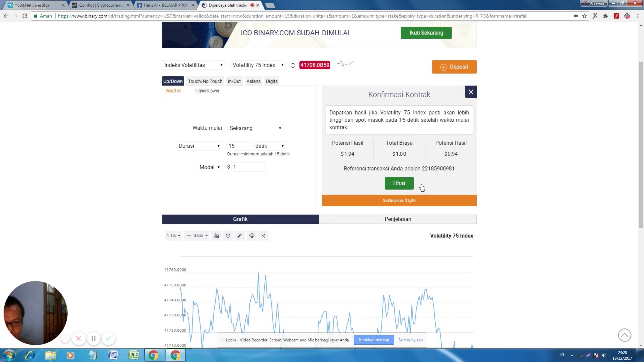
Task: Click the scroll-to-top arrow button
Action: pos(625,335)
